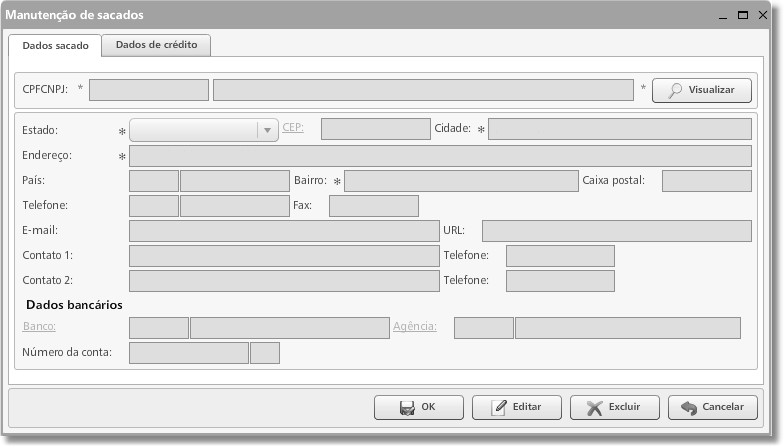This screenshot has width=784, height=448.
Task: Minimize the Manutenção de sacados window
Action: (x=723, y=16)
